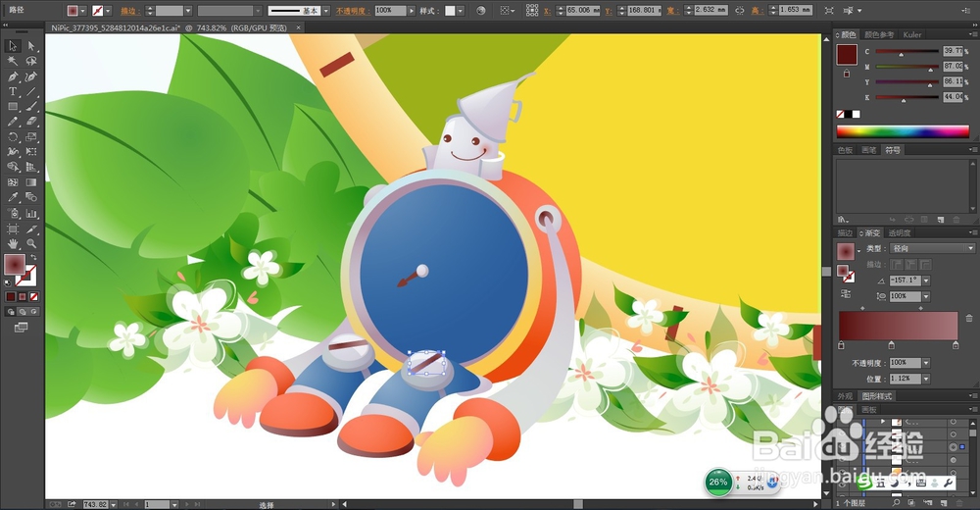Open the gradient aspect ratio dropdown

pyautogui.click(x=926, y=296)
